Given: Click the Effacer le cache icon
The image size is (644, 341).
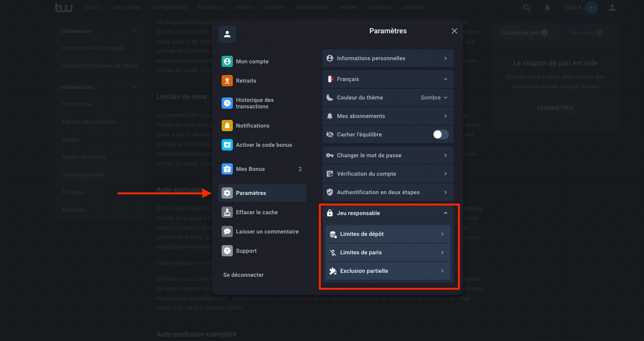Looking at the screenshot, I should [x=227, y=212].
